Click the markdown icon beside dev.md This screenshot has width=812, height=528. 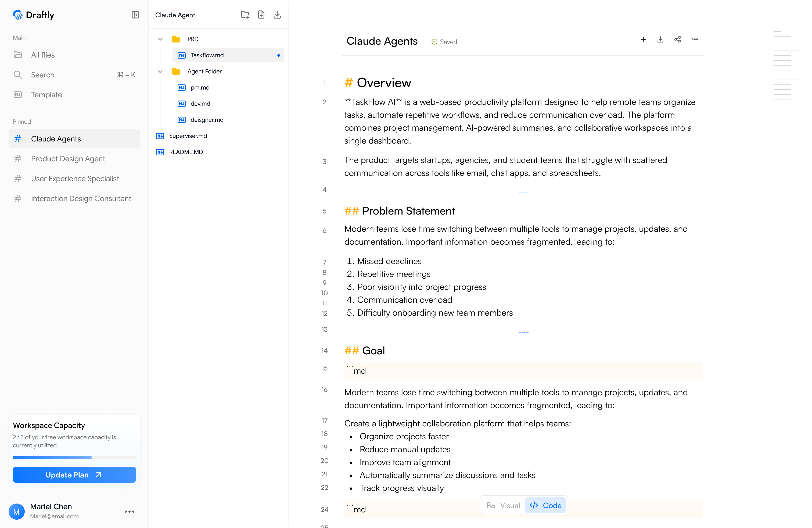[x=182, y=104]
